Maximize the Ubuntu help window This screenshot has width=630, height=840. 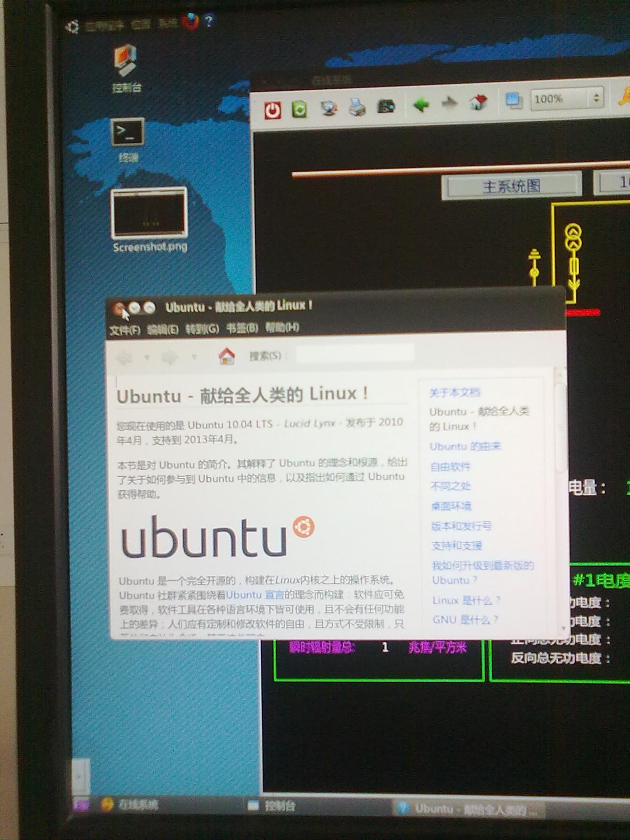[150, 308]
